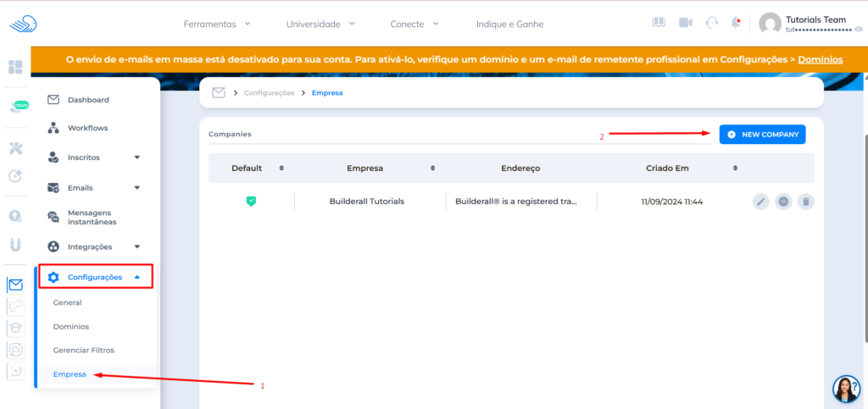
Task: Open Workflows from the sidebar
Action: coord(87,128)
